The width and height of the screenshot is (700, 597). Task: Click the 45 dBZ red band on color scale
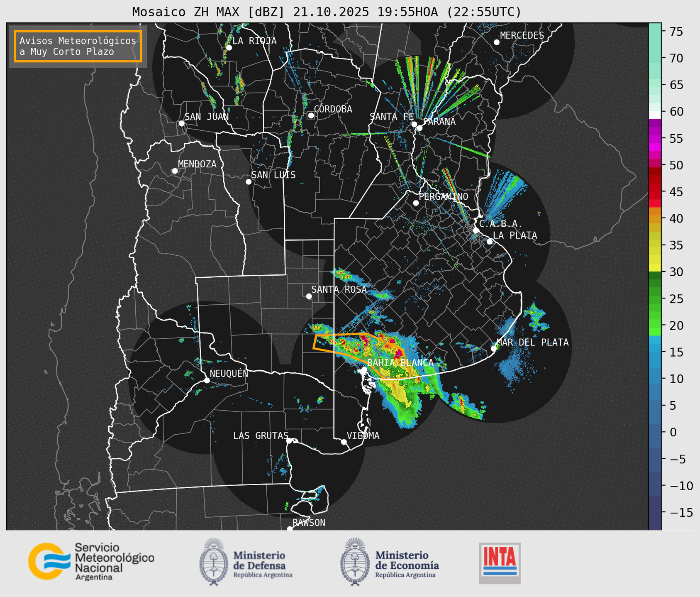tap(655, 191)
